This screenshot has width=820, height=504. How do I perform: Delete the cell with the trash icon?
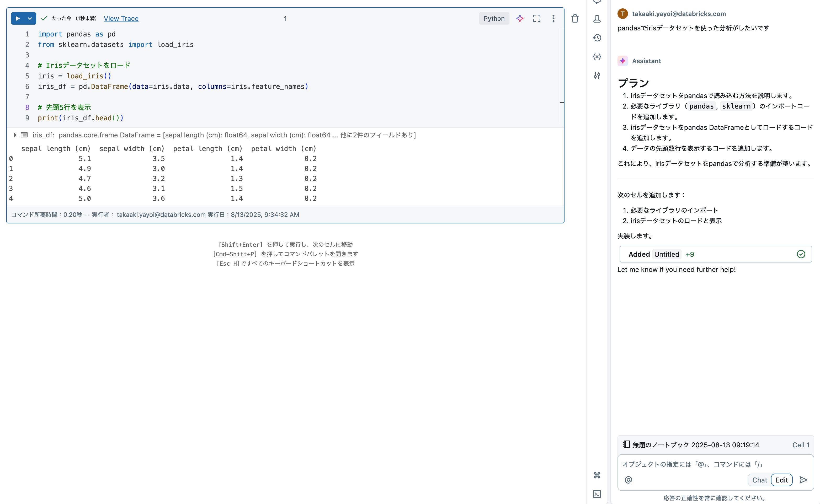click(574, 18)
